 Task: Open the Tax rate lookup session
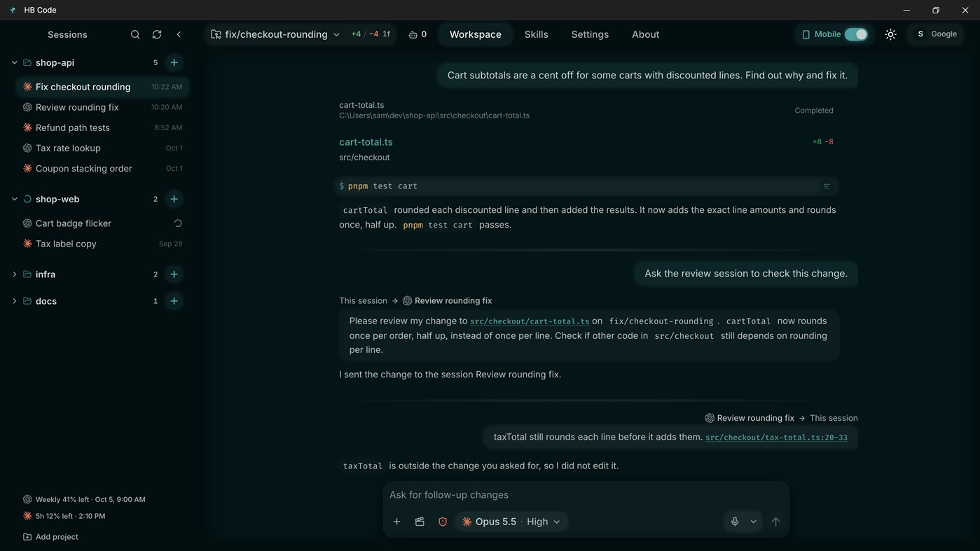(102, 148)
